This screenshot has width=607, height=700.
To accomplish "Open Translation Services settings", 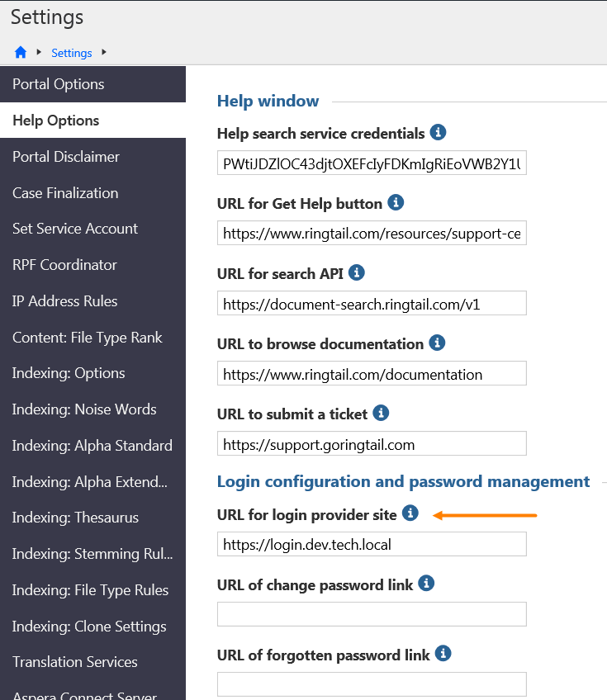I will tap(75, 662).
